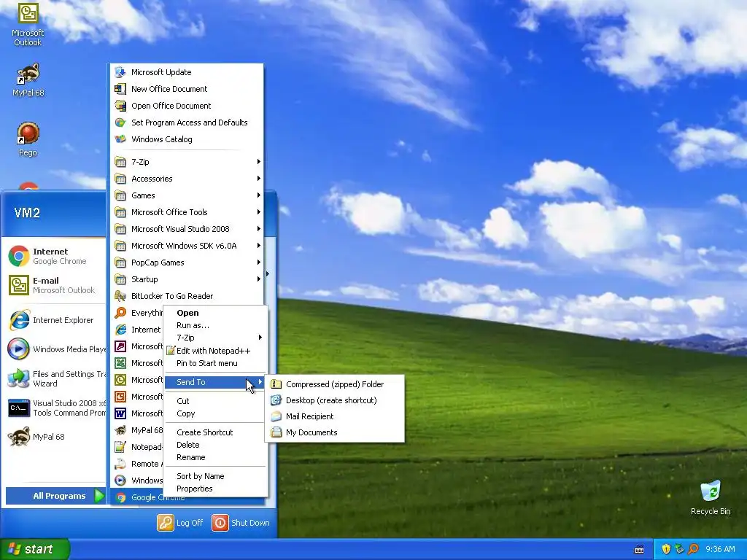Select Pin to Start menu entry
The image size is (747, 560).
pyautogui.click(x=215, y=363)
